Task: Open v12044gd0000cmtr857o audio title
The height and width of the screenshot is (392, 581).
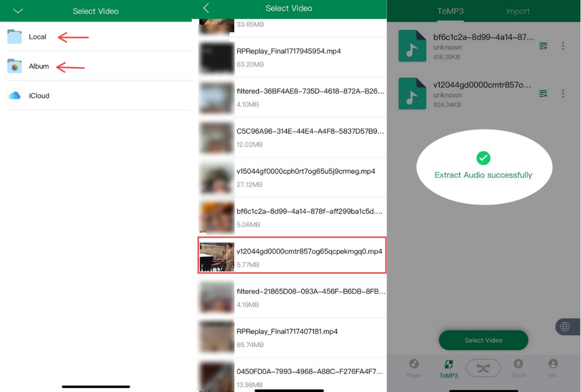Action: point(482,85)
